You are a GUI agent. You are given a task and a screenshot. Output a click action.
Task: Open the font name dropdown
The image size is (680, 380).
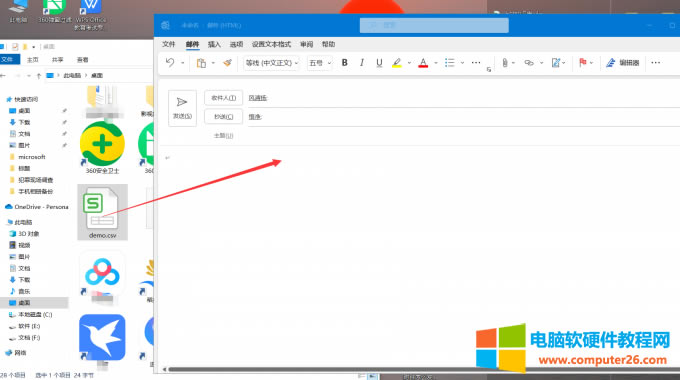coord(271,63)
